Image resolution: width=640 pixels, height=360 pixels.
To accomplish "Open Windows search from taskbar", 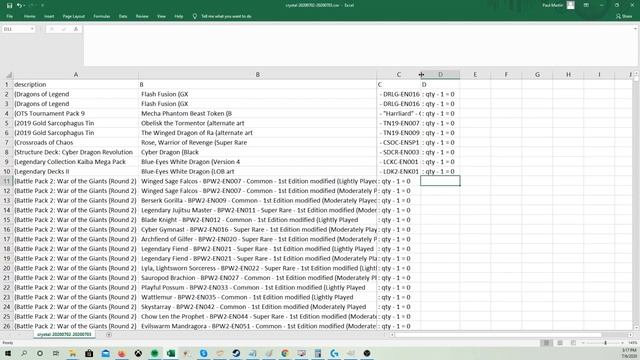I will (x=24, y=353).
